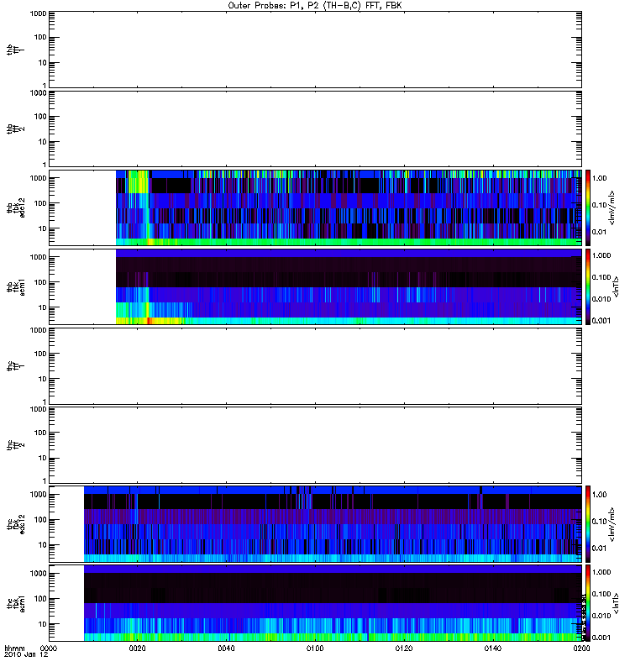
Task: Click the empty thc fff 2 plot panel
Action: click(x=315, y=445)
